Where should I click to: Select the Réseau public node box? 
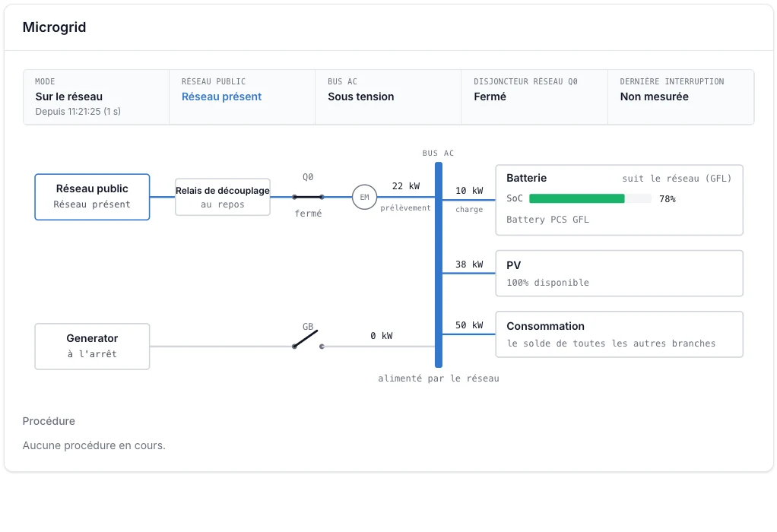pos(92,197)
